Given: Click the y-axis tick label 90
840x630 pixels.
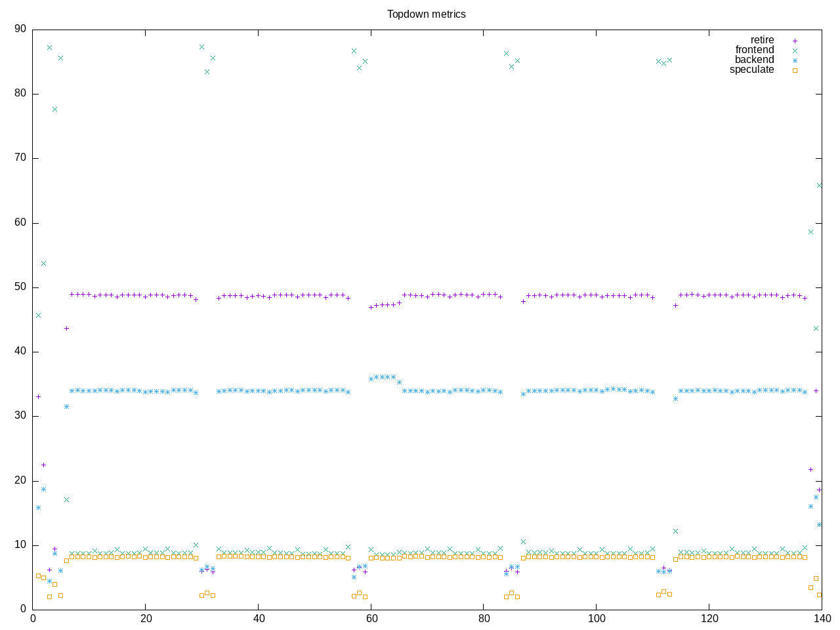Looking at the screenshot, I should 20,29.
